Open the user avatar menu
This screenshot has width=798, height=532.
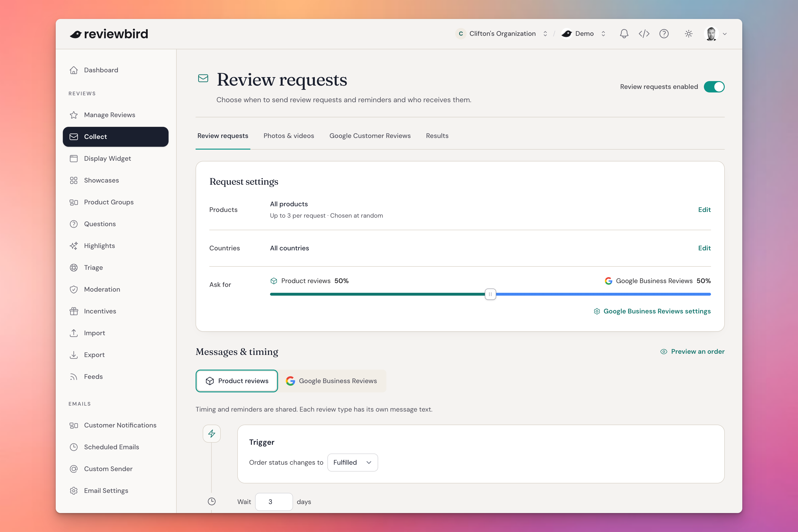click(715, 34)
